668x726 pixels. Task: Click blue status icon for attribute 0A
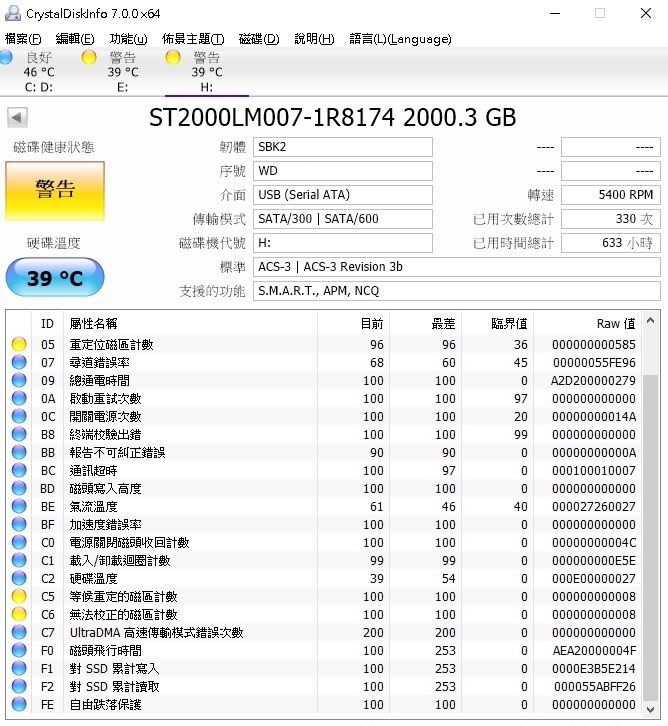pyautogui.click(x=19, y=398)
